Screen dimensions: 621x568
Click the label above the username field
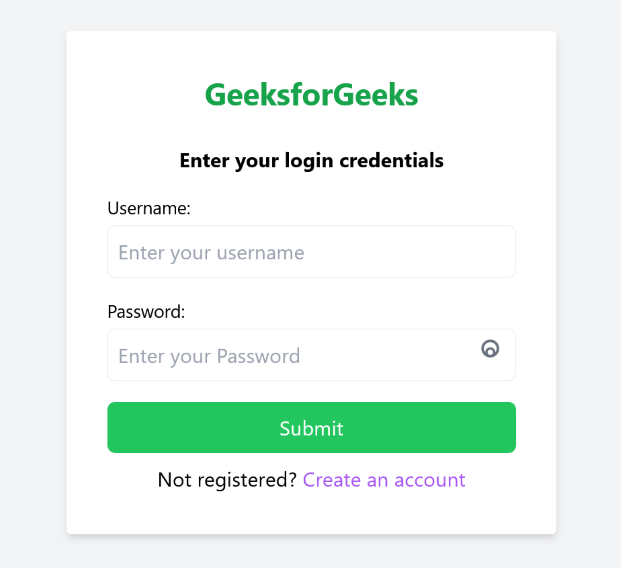click(x=149, y=208)
